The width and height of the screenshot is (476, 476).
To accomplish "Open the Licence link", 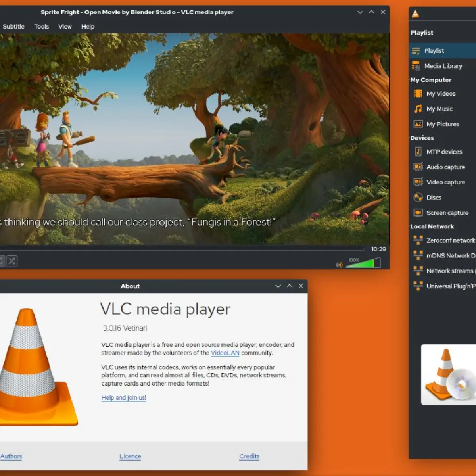I will click(x=130, y=456).
